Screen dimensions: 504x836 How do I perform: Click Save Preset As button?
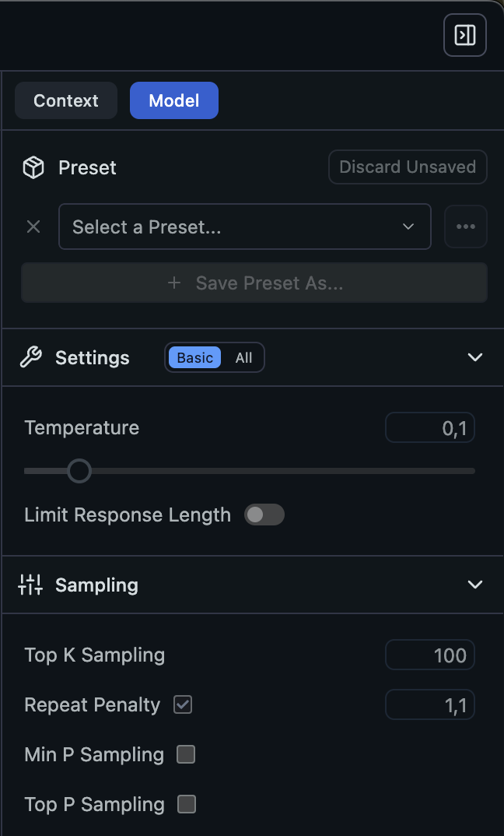pyautogui.click(x=254, y=283)
